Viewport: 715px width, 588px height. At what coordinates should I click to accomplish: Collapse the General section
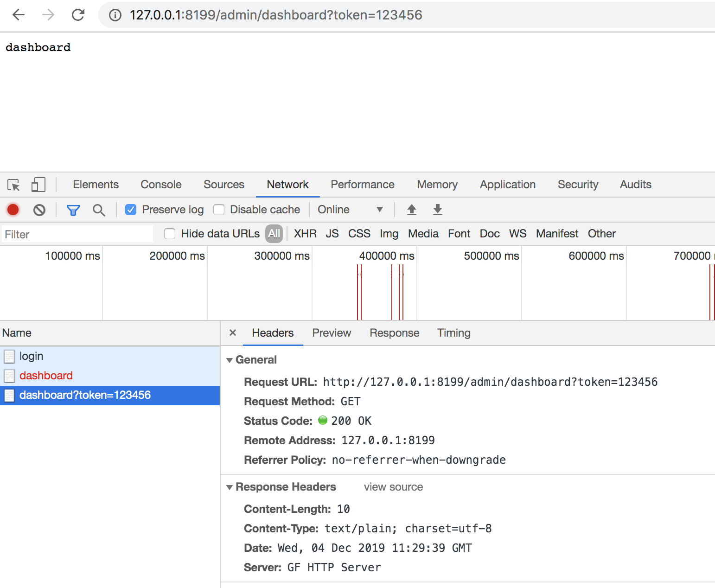tap(230, 360)
